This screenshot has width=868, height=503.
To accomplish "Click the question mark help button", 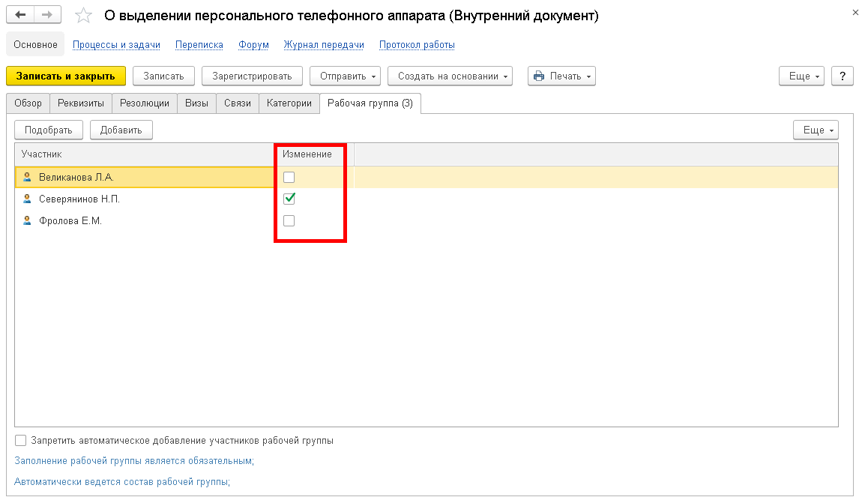I will coord(843,76).
